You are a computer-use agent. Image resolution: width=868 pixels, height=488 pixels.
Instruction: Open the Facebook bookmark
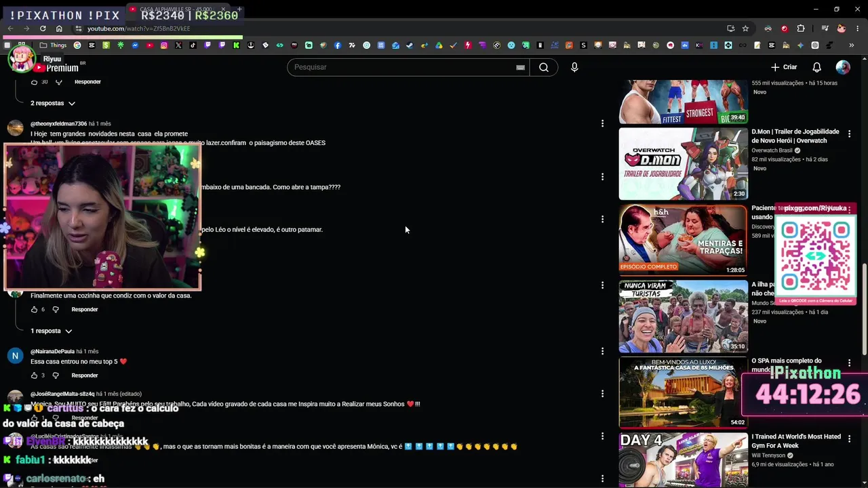[x=338, y=45]
